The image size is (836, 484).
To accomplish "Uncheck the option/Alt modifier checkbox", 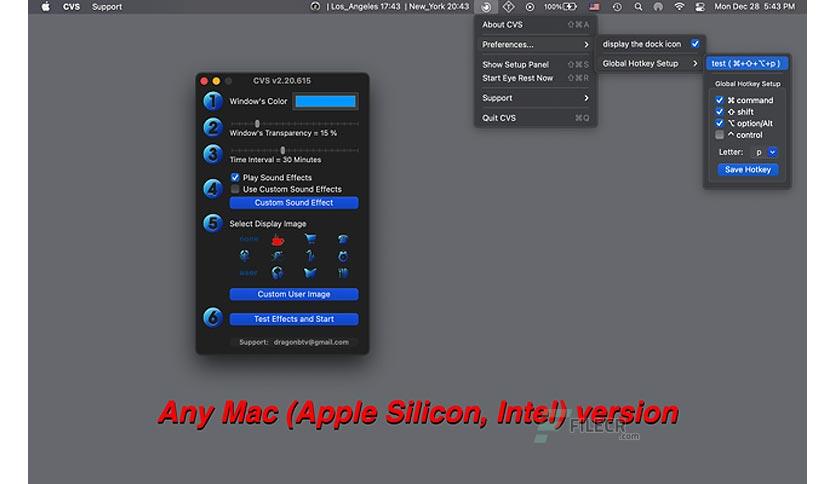I will (x=719, y=123).
